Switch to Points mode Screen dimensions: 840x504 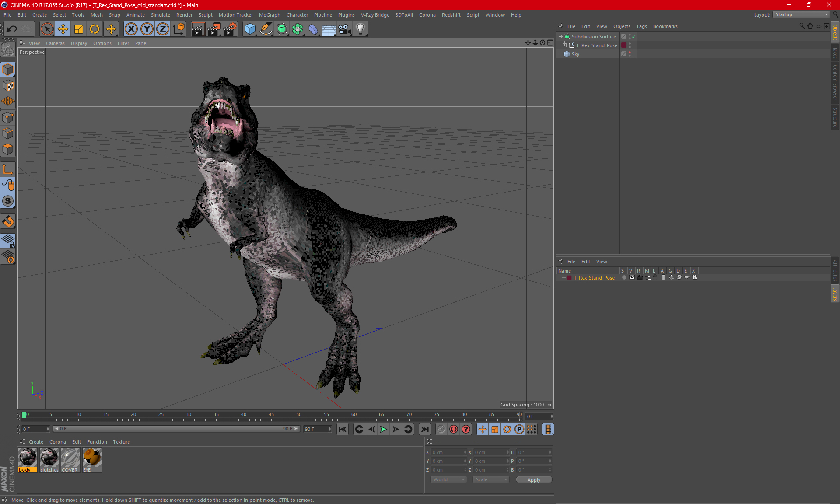[8, 117]
